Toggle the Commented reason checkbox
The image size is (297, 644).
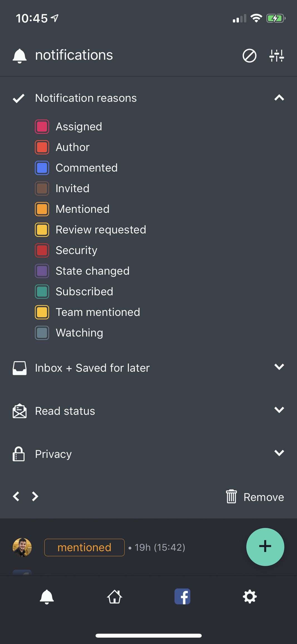[x=42, y=168]
